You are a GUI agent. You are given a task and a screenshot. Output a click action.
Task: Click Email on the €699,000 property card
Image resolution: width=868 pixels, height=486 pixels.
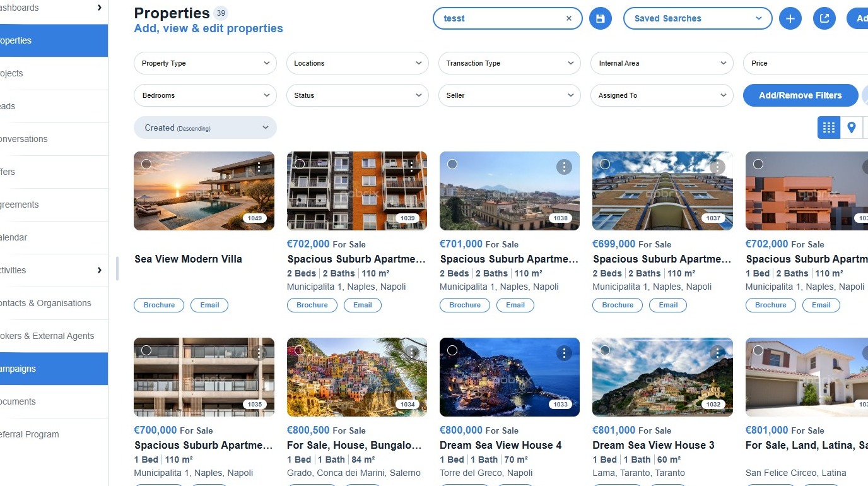pyautogui.click(x=668, y=305)
